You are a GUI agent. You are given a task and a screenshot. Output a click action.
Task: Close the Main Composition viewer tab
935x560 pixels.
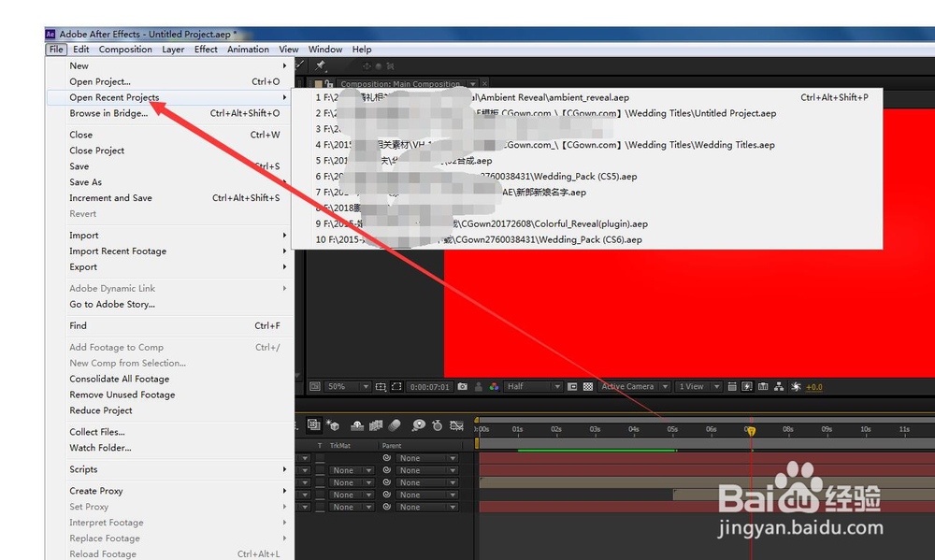coord(484,83)
